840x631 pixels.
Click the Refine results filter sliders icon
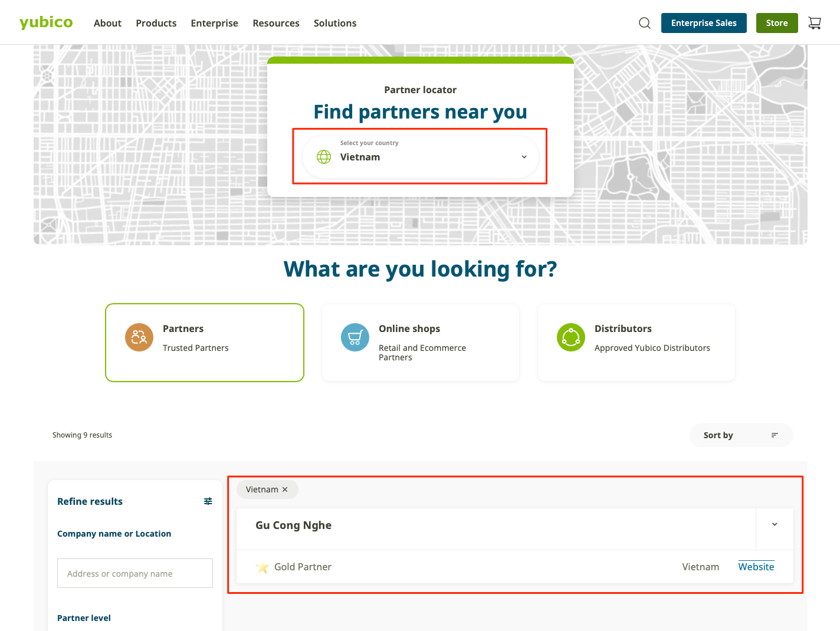[x=208, y=501]
